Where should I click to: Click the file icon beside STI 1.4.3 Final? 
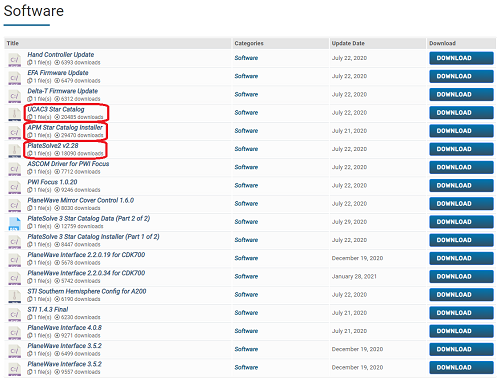15,315
